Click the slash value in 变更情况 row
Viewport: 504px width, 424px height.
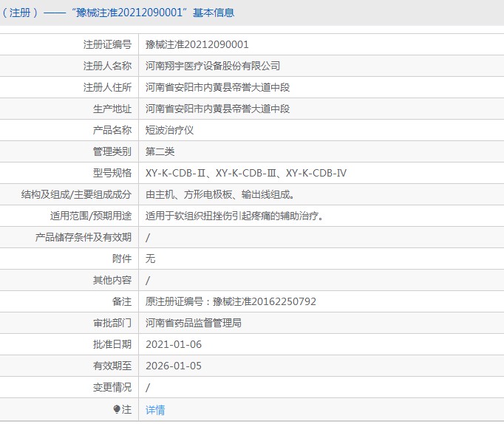pos(148,388)
